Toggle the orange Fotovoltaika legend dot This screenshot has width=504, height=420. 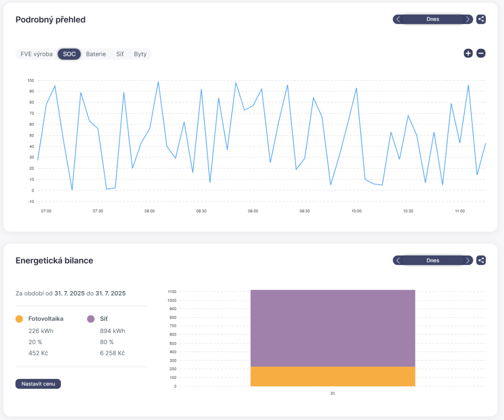19,319
